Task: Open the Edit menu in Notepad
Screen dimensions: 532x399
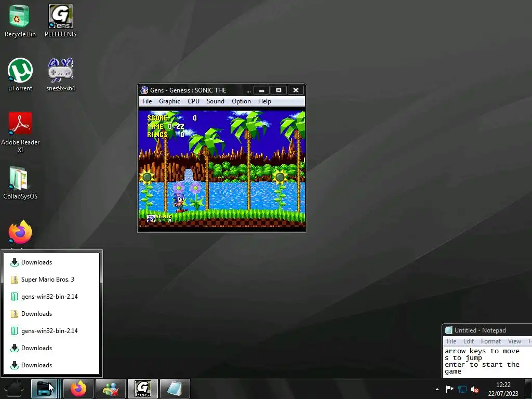Action: click(468, 341)
